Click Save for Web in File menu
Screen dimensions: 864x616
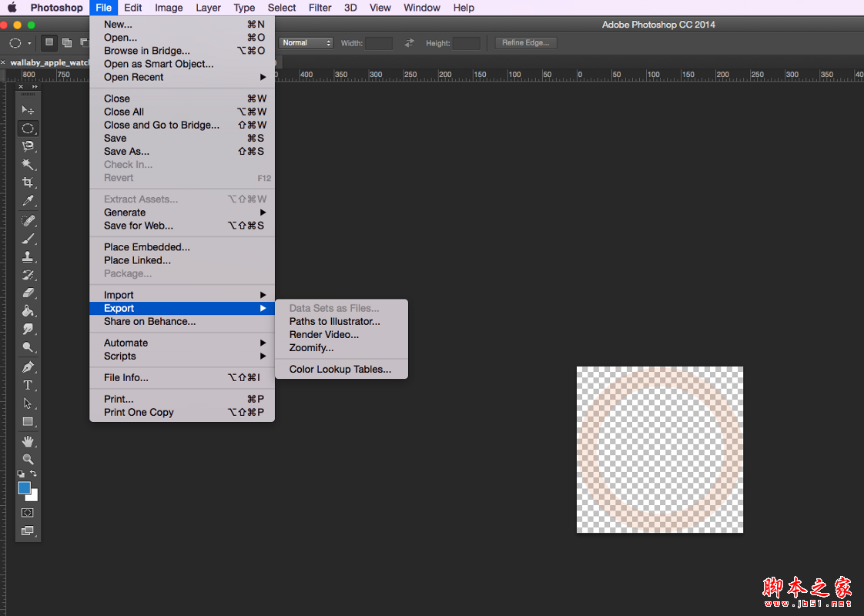[139, 226]
